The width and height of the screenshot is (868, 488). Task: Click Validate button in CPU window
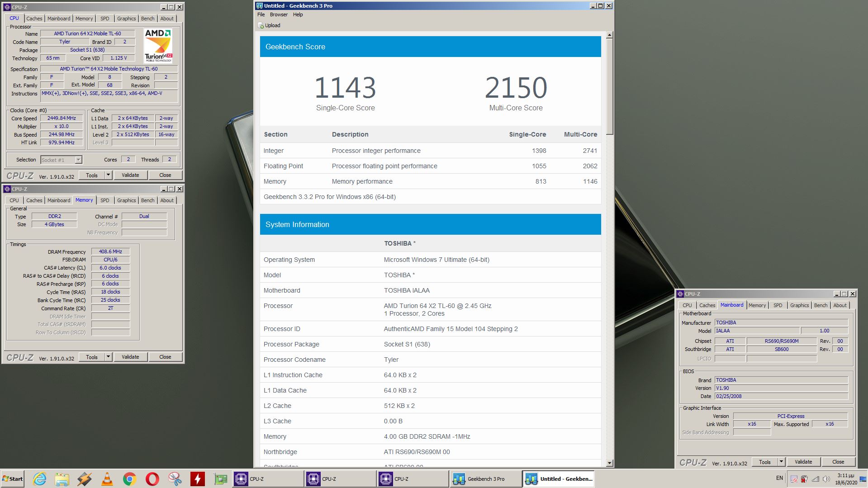click(130, 175)
